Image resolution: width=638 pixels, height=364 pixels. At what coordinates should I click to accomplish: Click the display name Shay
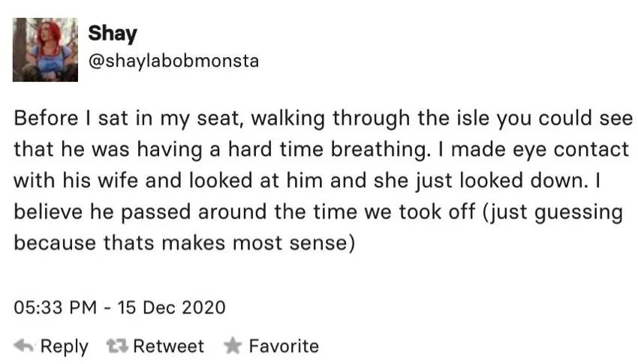[113, 34]
